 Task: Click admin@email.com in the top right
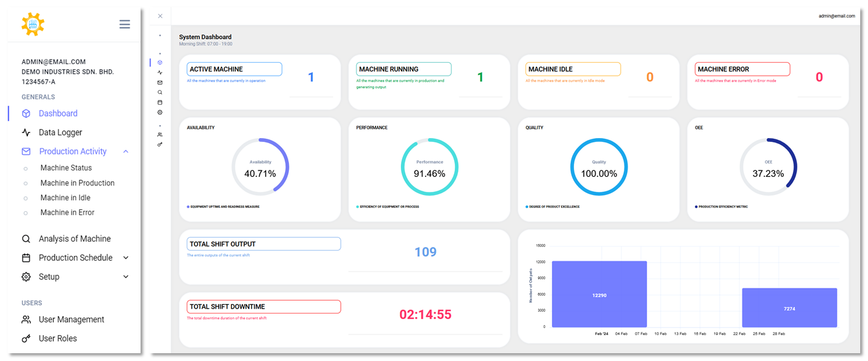coord(836,16)
